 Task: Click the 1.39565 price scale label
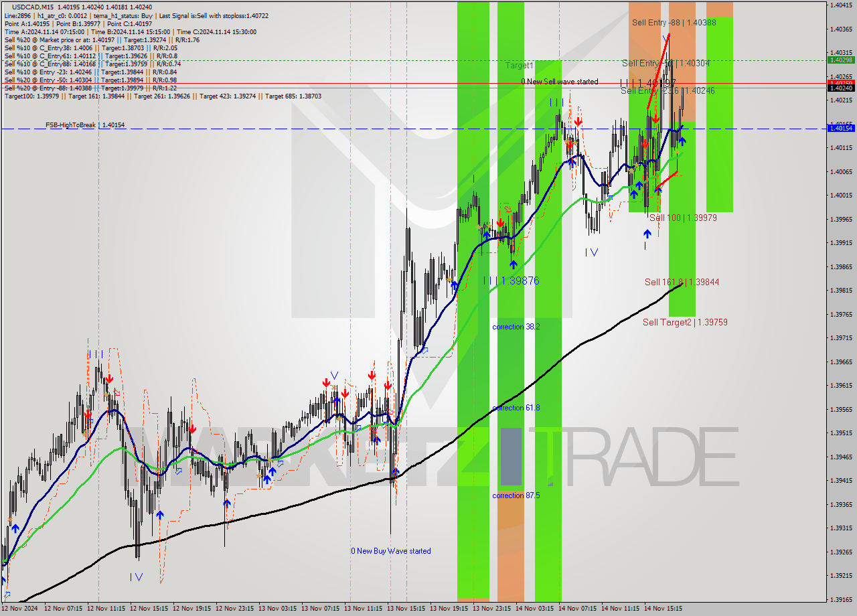(x=841, y=409)
